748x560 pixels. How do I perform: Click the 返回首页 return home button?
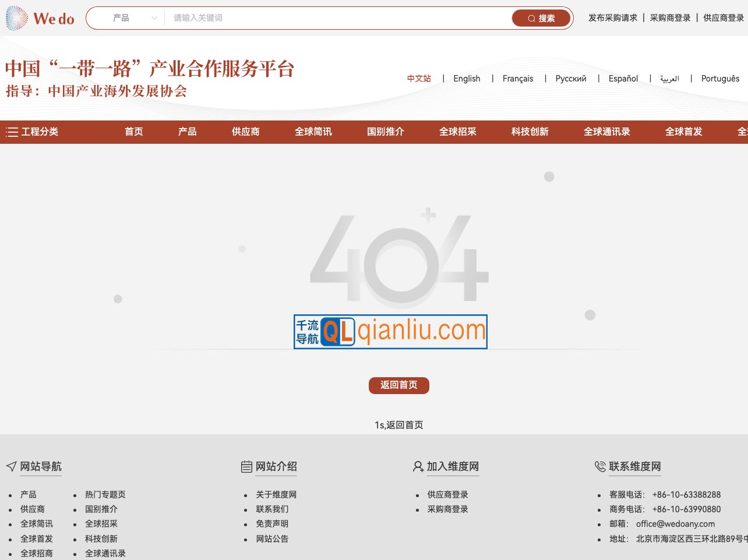[398, 385]
